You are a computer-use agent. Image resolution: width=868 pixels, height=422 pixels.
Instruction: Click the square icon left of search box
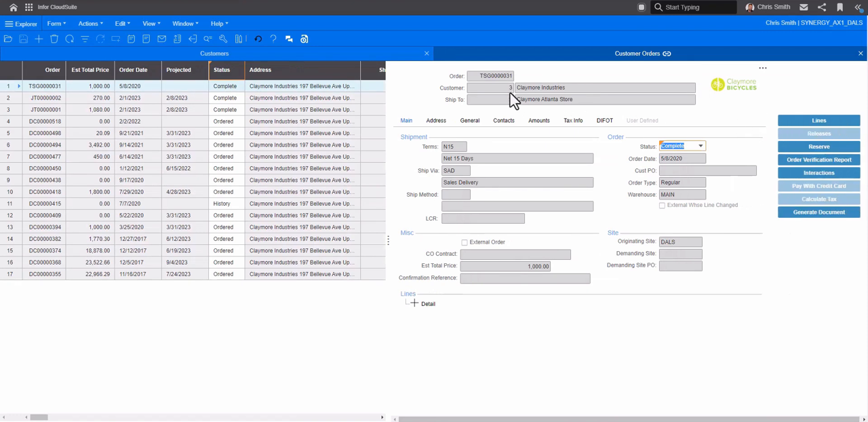tap(641, 7)
